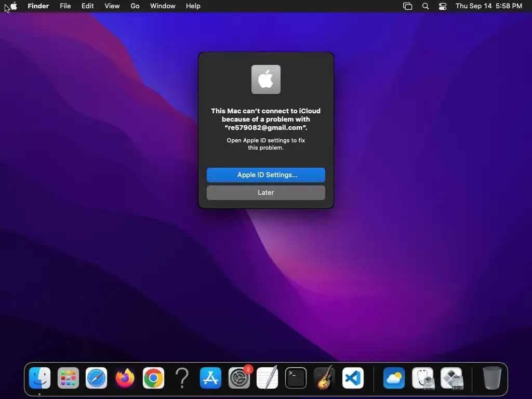Open the App Store from Dock
This screenshot has width=532, height=399.
pos(210,378)
